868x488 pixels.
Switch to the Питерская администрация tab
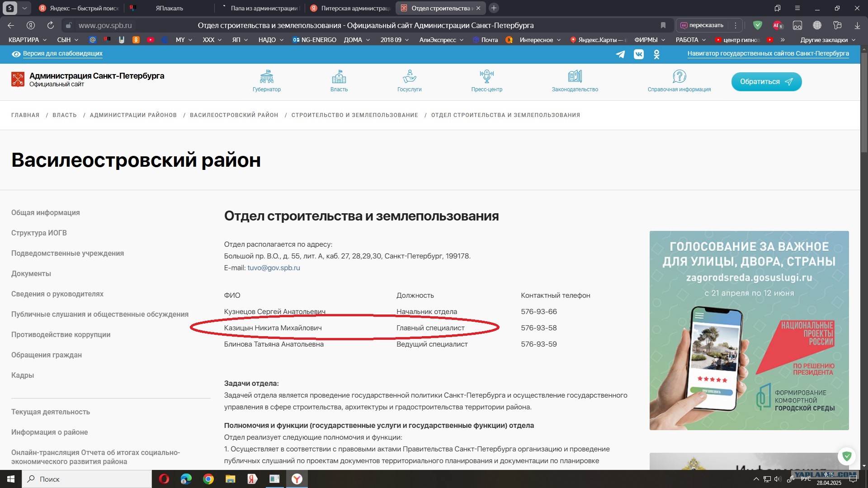pyautogui.click(x=350, y=8)
